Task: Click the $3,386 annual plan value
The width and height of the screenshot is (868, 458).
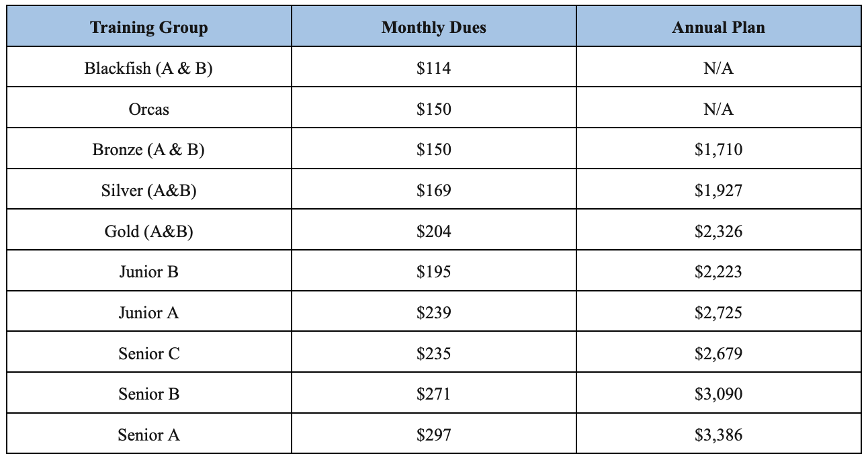Action: (x=718, y=435)
